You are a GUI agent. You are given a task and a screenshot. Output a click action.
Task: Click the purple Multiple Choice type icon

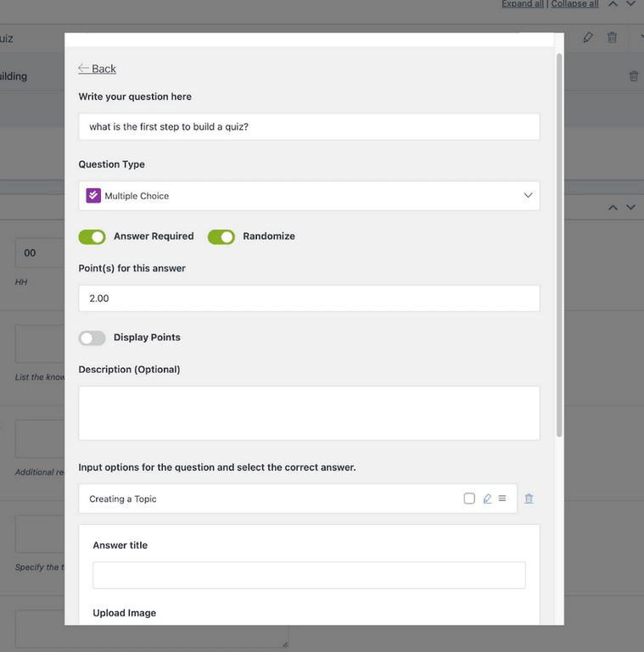pyautogui.click(x=93, y=196)
